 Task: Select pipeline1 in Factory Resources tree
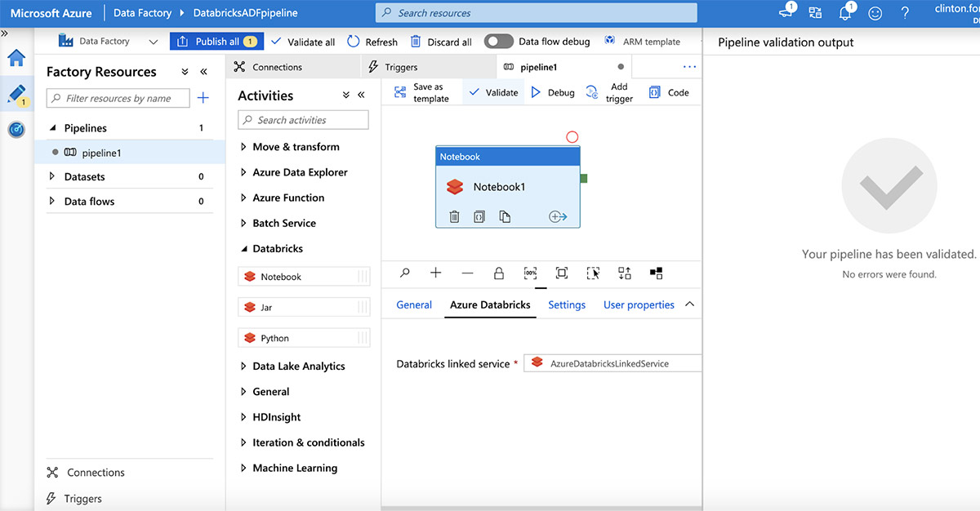(x=101, y=153)
